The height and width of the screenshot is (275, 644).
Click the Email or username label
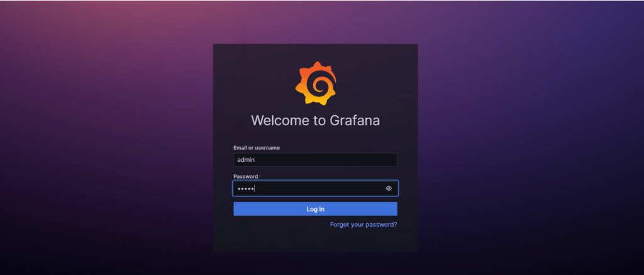(257, 148)
